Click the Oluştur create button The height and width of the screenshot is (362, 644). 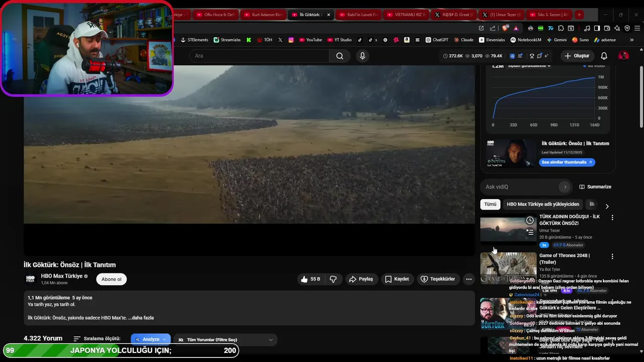[577, 56]
